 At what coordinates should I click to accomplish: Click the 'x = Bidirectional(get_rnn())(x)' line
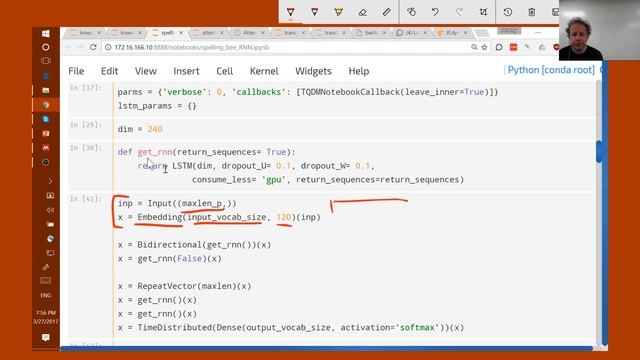[194, 244]
